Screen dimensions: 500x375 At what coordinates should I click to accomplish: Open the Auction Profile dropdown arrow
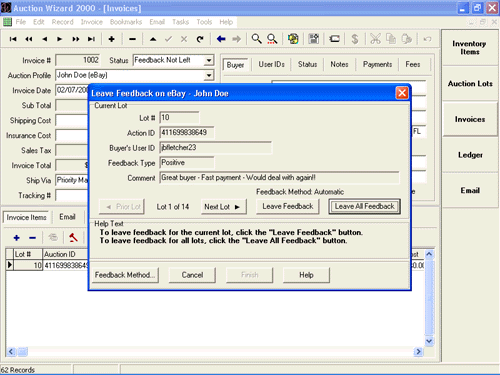tap(209, 75)
